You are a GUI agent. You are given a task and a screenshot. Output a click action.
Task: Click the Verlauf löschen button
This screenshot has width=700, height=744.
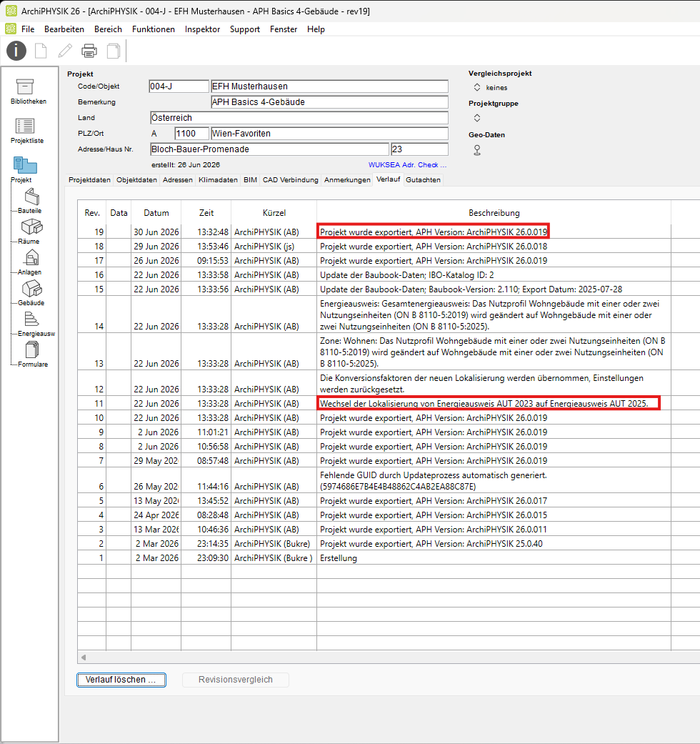(x=121, y=680)
